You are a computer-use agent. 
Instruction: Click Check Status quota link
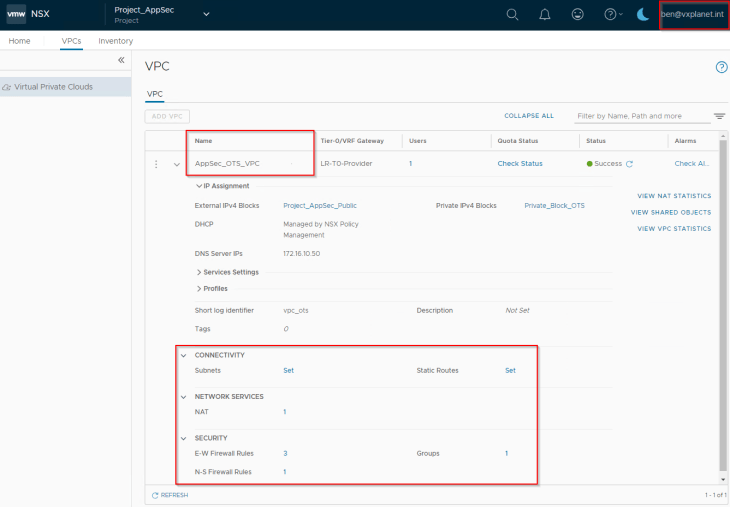(x=520, y=163)
